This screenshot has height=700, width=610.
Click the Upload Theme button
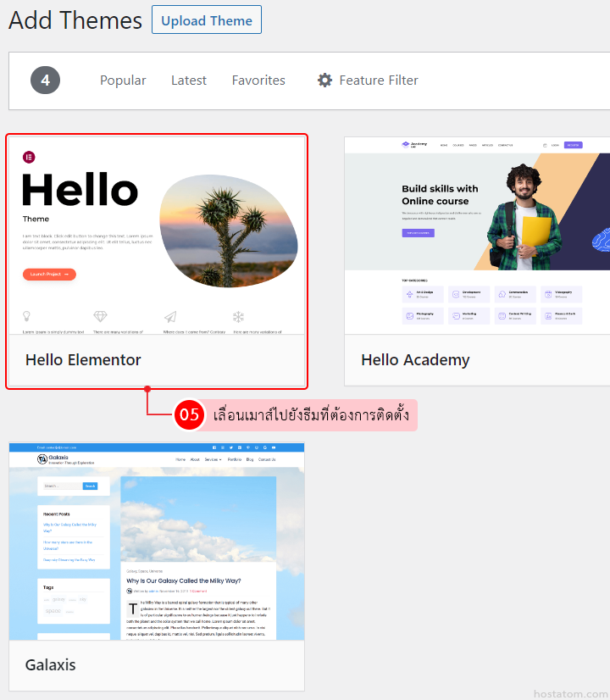pos(207,19)
